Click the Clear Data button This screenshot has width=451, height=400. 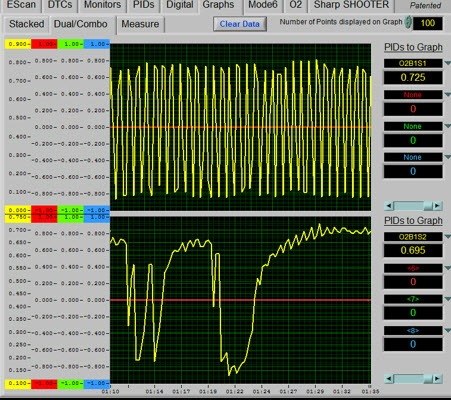coord(240,24)
